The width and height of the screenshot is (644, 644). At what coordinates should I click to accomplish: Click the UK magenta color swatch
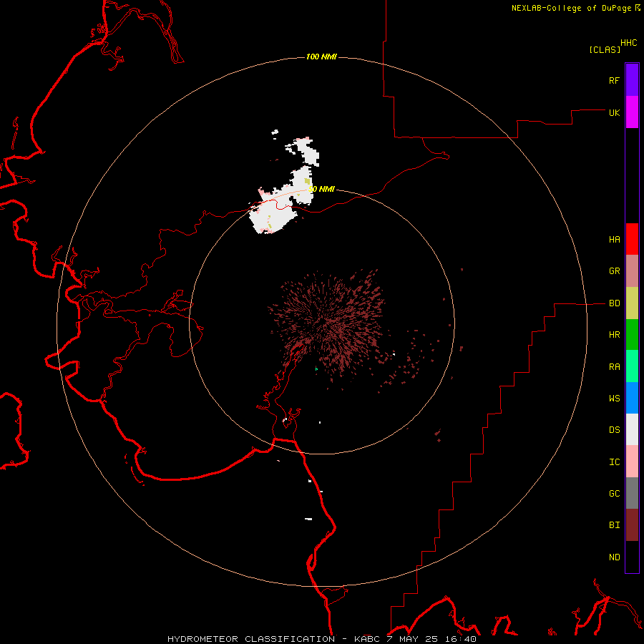[632, 112]
